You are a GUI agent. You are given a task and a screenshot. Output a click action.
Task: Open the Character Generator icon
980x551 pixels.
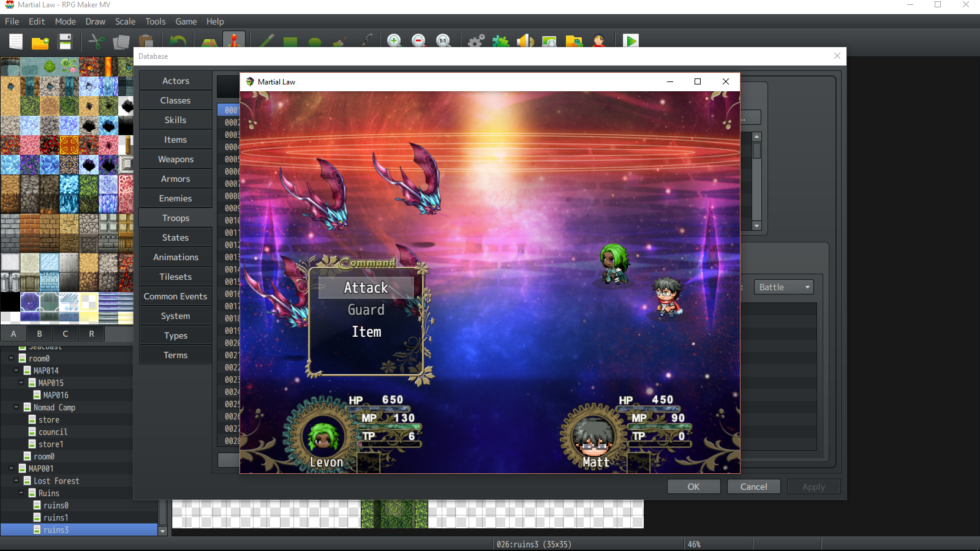coord(599,42)
